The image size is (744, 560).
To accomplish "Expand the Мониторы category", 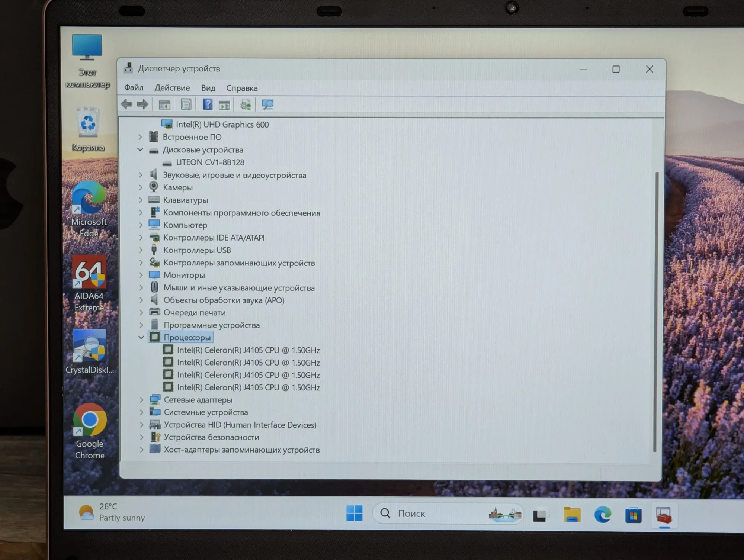I will pyautogui.click(x=141, y=275).
